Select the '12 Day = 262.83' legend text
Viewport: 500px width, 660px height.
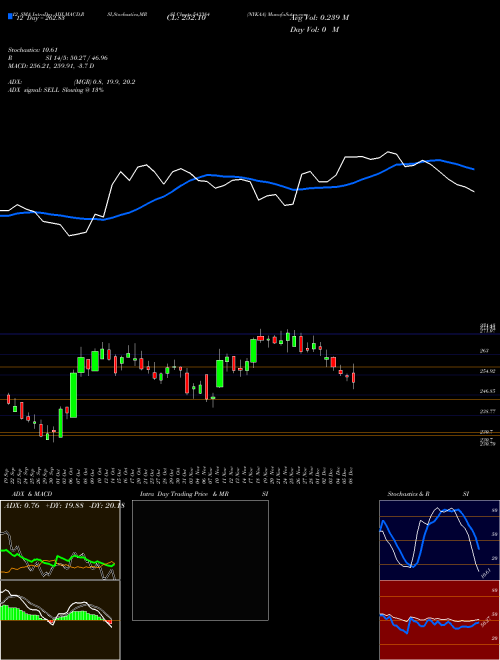40,18
